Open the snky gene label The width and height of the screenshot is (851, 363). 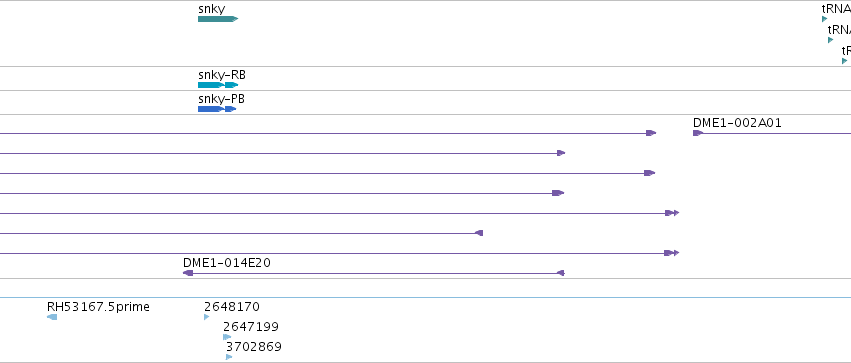(x=212, y=9)
